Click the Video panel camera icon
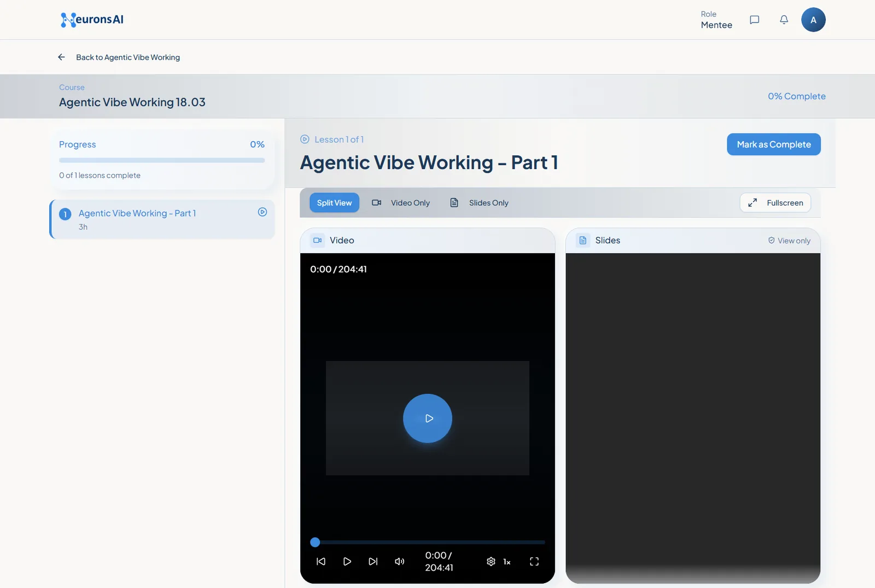This screenshot has width=875, height=588. [317, 240]
